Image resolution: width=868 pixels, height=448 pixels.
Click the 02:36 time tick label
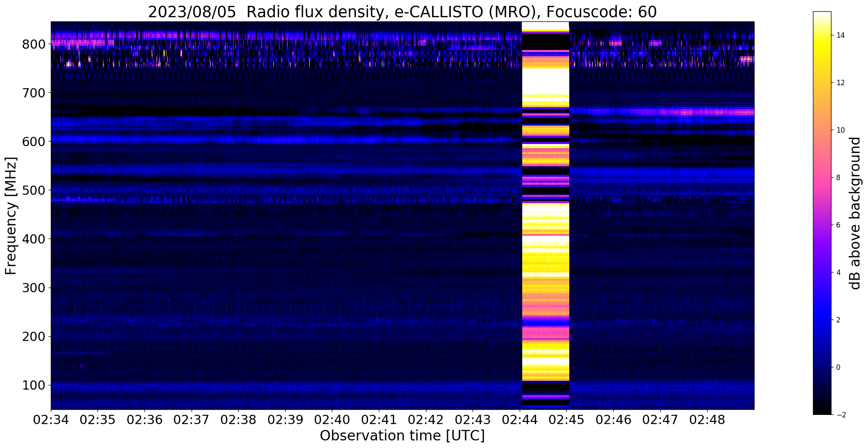click(145, 420)
